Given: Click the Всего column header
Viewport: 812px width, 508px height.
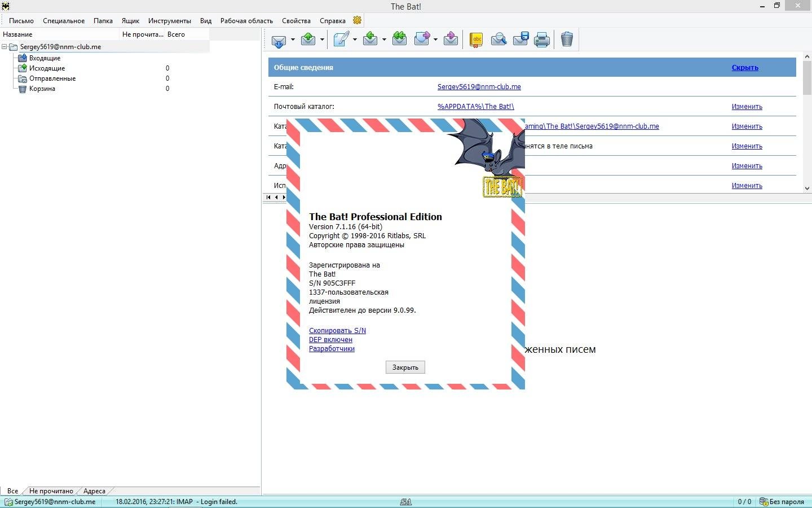Looking at the screenshot, I should click(187, 34).
